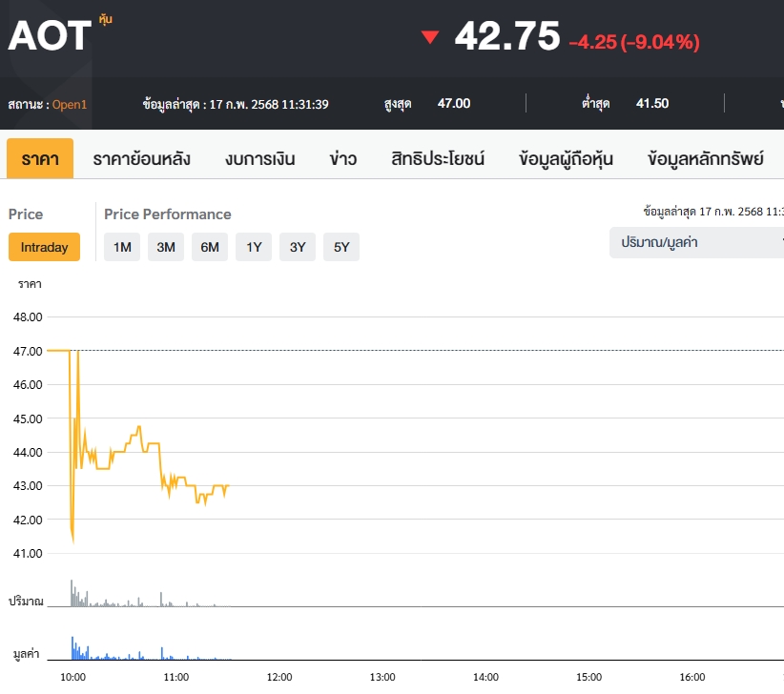
Task: Show the 5Y price performance
Action: pos(341,247)
